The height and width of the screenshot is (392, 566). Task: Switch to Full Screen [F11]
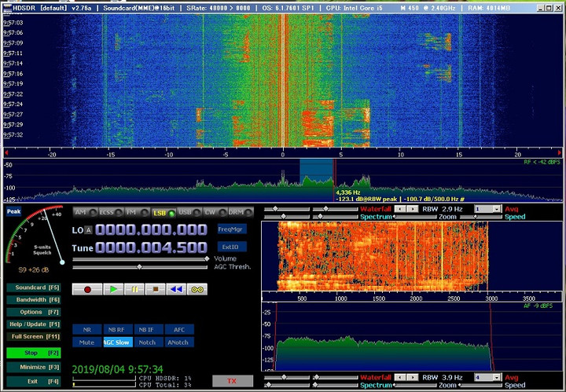click(x=34, y=337)
